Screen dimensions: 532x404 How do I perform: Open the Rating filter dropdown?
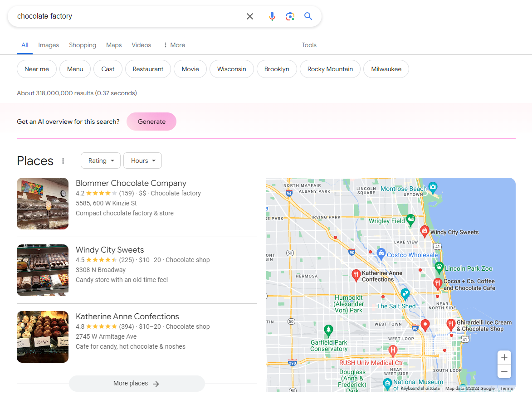101,161
